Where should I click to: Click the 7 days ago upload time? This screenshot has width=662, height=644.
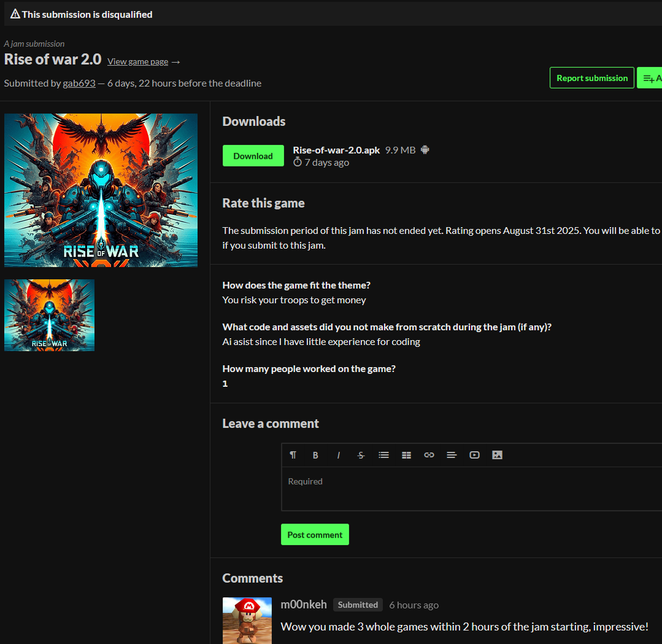pos(327,162)
